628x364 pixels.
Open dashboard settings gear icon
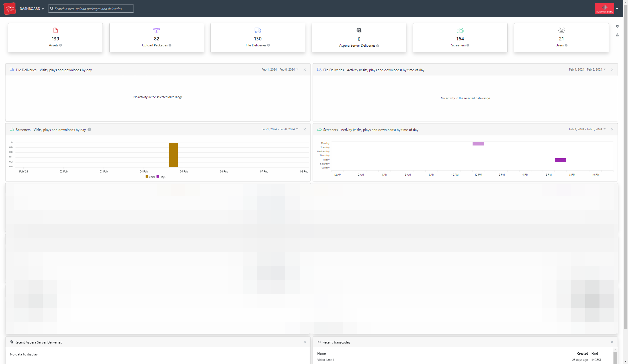click(x=617, y=26)
